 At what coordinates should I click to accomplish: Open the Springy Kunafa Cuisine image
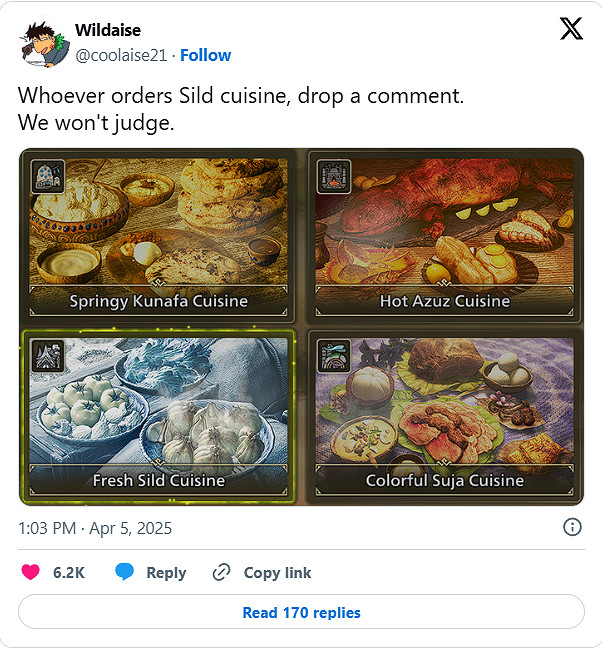click(x=158, y=236)
